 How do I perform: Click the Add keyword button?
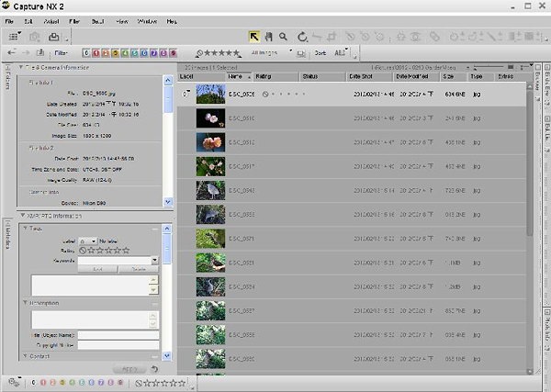click(97, 269)
